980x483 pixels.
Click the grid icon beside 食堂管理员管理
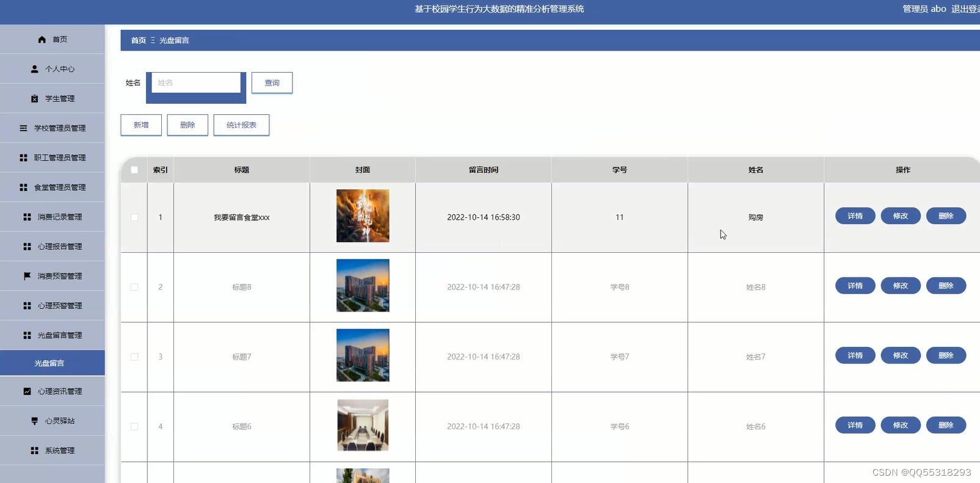(23, 187)
